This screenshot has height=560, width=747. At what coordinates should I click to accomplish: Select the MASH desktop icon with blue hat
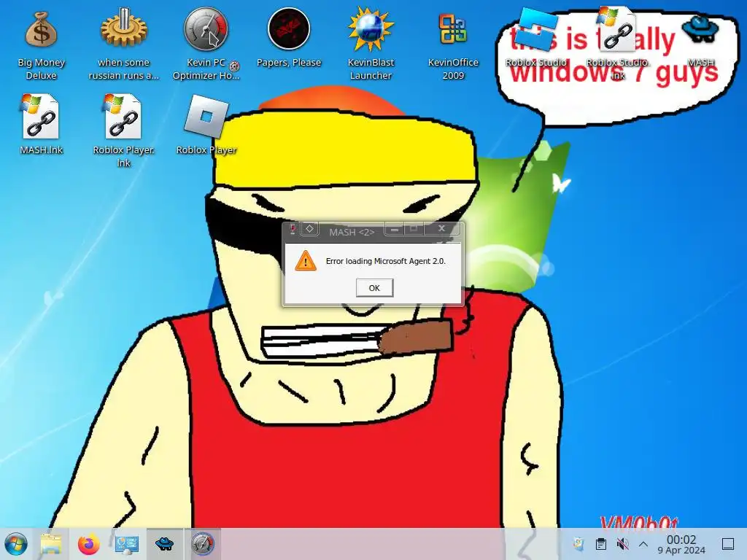point(700,39)
